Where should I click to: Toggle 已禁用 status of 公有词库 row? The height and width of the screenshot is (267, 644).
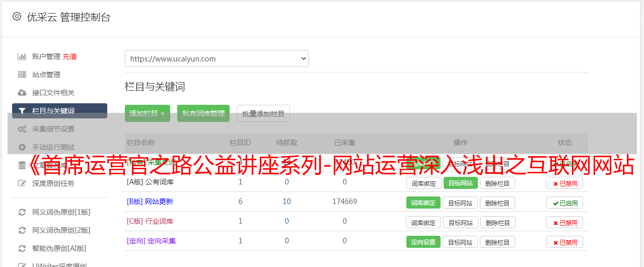564,183
